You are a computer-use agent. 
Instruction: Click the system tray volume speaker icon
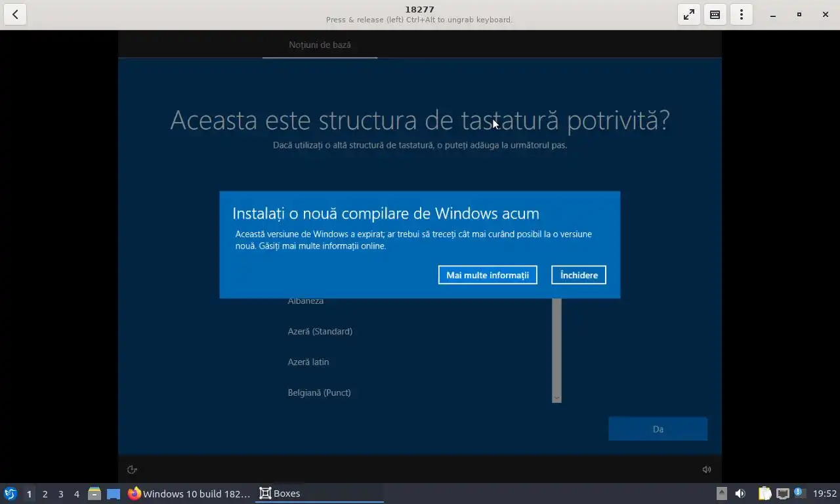click(x=740, y=493)
